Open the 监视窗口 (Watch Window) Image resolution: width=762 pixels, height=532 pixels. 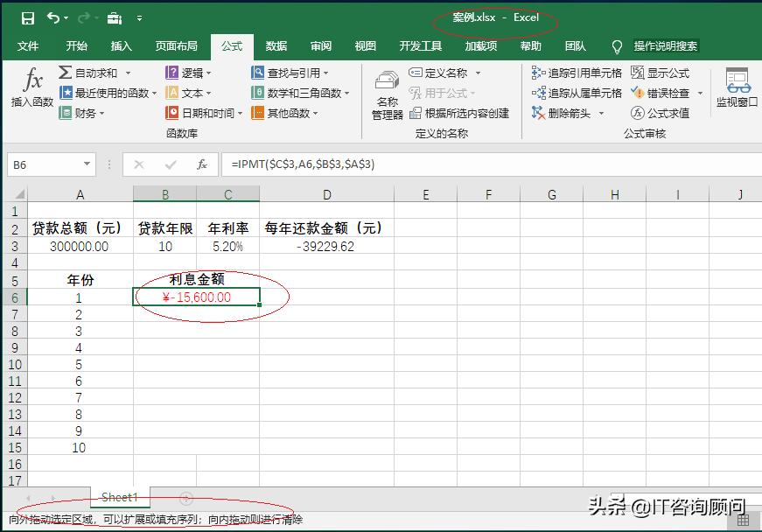pyautogui.click(x=739, y=92)
